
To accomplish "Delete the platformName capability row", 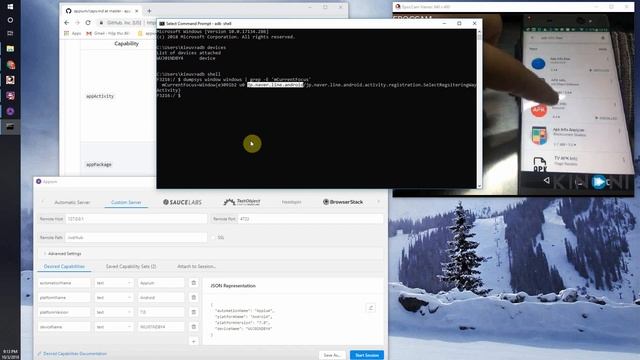I will (194, 297).
